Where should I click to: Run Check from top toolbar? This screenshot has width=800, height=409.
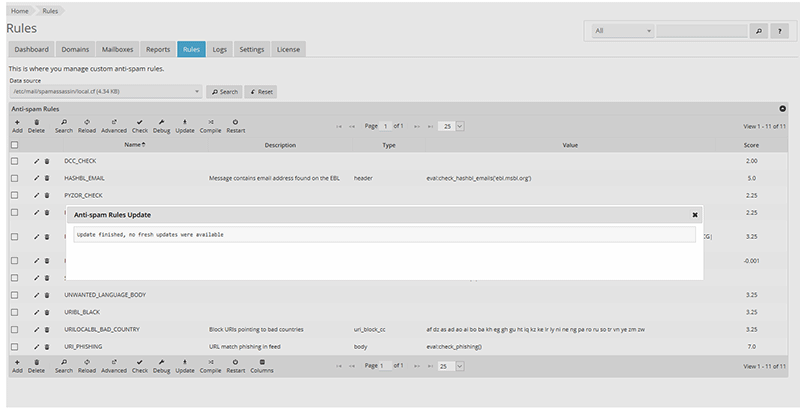[x=140, y=126]
